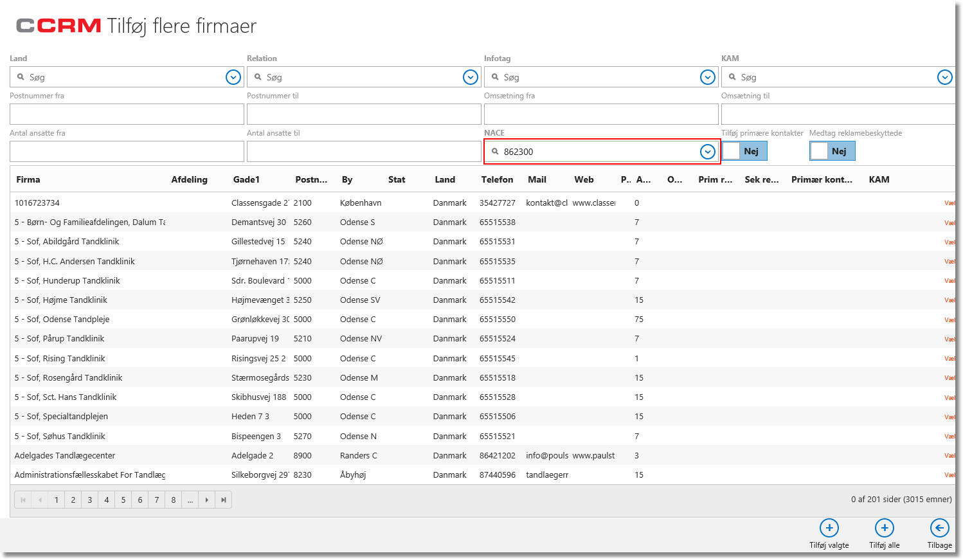This screenshot has height=560, width=963.
Task: Sort by KAM column header
Action: click(x=879, y=179)
